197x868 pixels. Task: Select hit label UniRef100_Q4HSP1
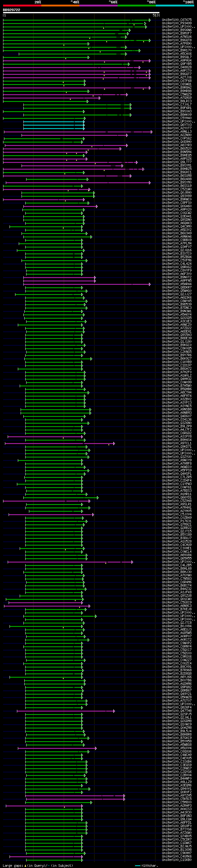177,474
